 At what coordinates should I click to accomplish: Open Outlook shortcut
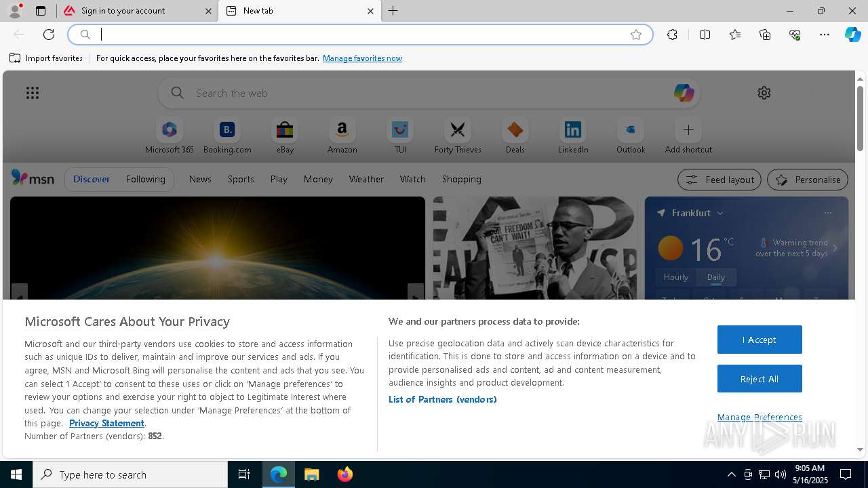[631, 136]
